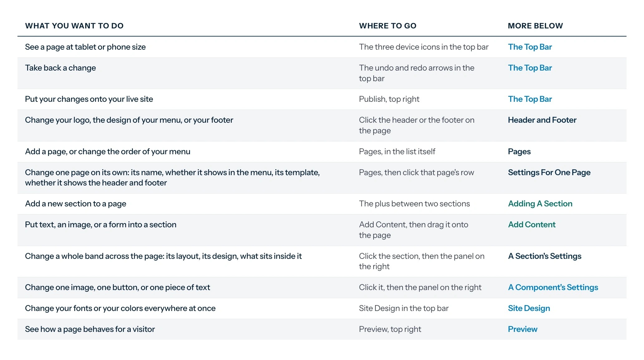The image size is (644, 360).
Task: Go to Settings For One Page
Action: 549,172
